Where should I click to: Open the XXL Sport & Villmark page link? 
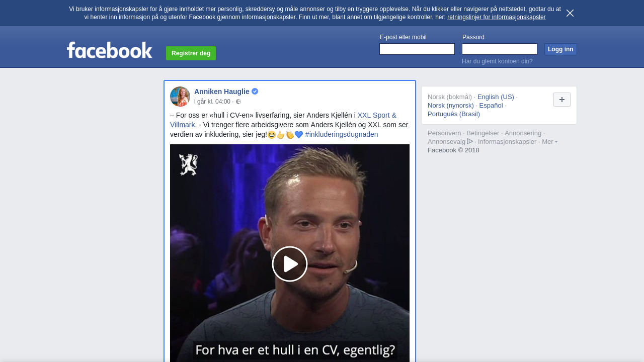pyautogui.click(x=283, y=120)
